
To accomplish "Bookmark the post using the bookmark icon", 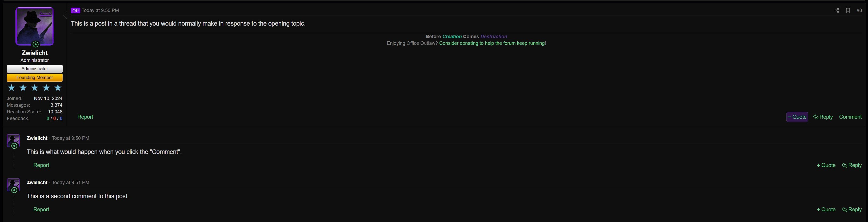I will coord(848,10).
